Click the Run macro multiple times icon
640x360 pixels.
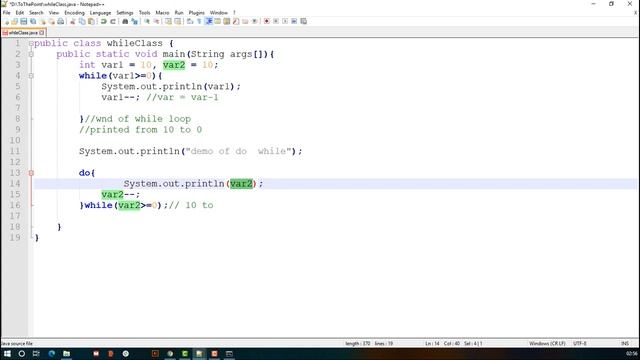click(x=294, y=21)
